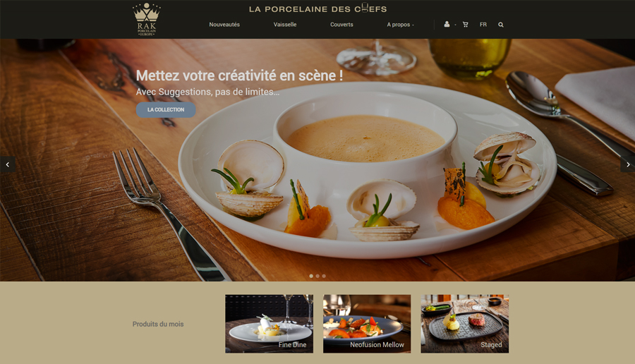
Task: Select the second carousel dot indicator
Action: [x=317, y=276]
